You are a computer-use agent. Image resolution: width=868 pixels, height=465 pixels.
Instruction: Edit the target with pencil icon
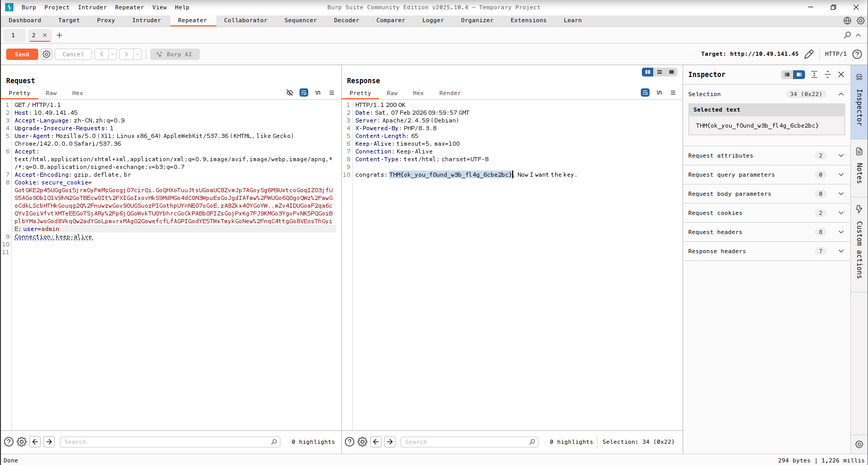click(x=809, y=54)
